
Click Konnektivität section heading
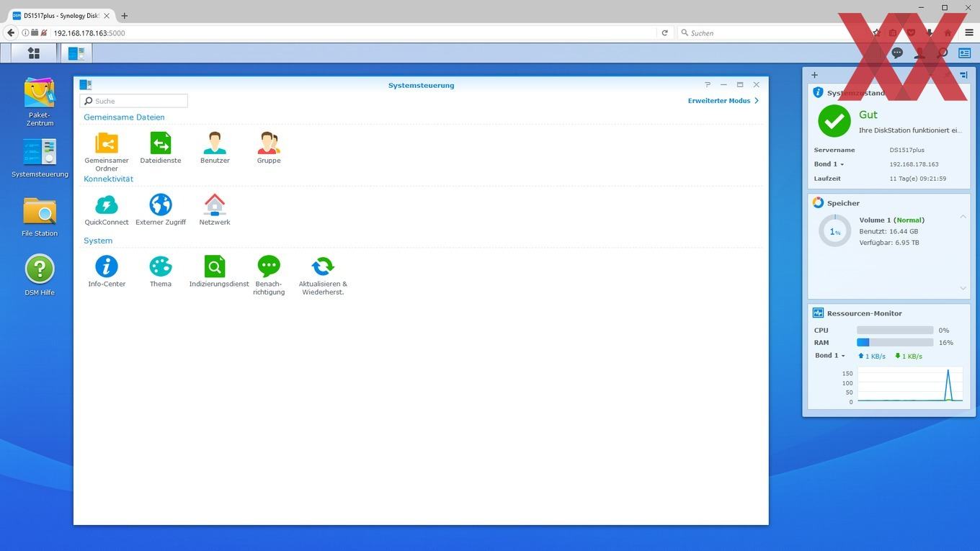tap(108, 179)
